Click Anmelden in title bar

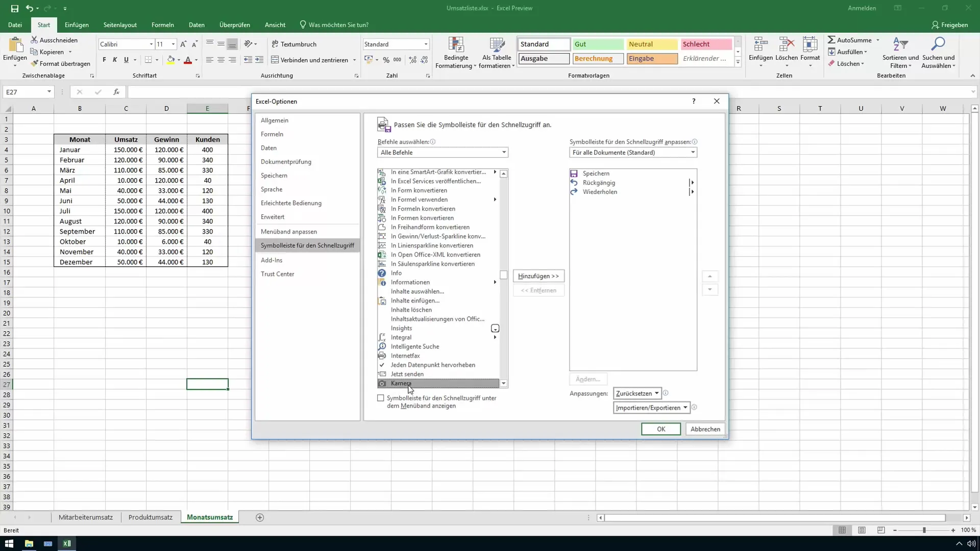(x=862, y=8)
